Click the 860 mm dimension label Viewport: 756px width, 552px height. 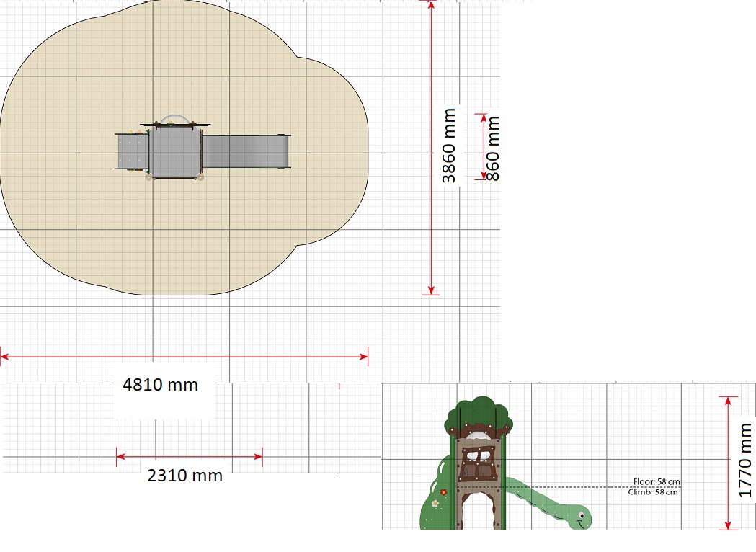click(x=493, y=148)
